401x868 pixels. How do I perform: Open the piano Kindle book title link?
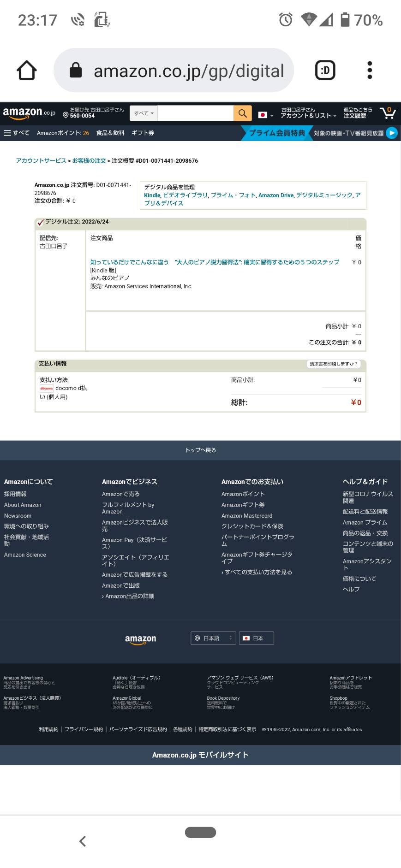coord(215,262)
